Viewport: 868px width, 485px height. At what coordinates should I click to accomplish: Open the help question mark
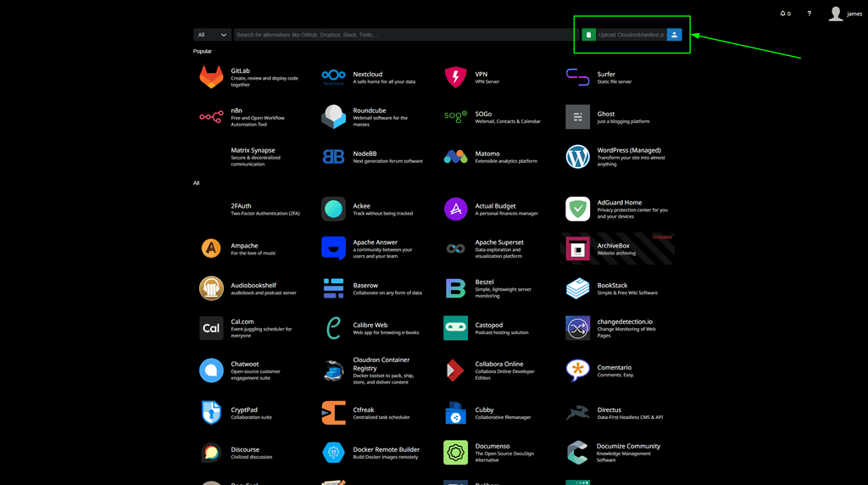[810, 14]
